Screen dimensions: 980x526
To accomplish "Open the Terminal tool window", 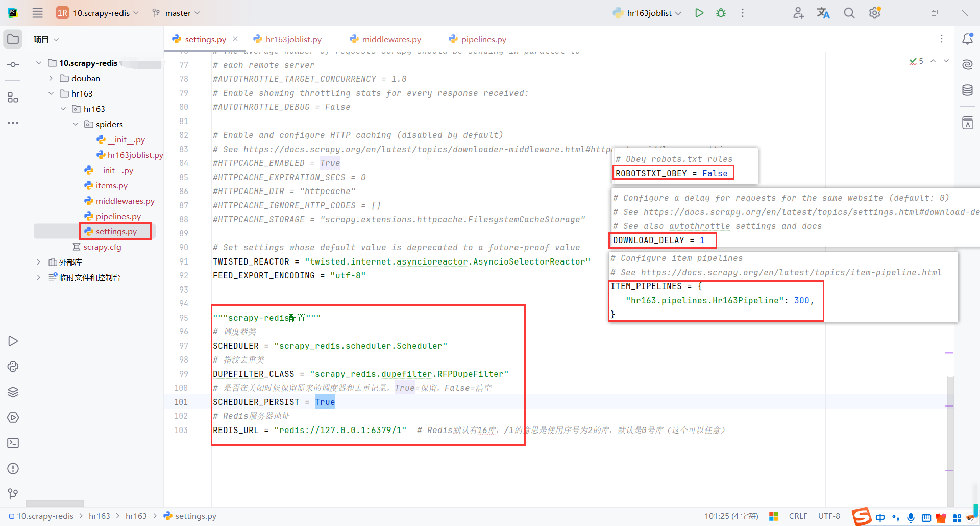I will pyautogui.click(x=13, y=443).
